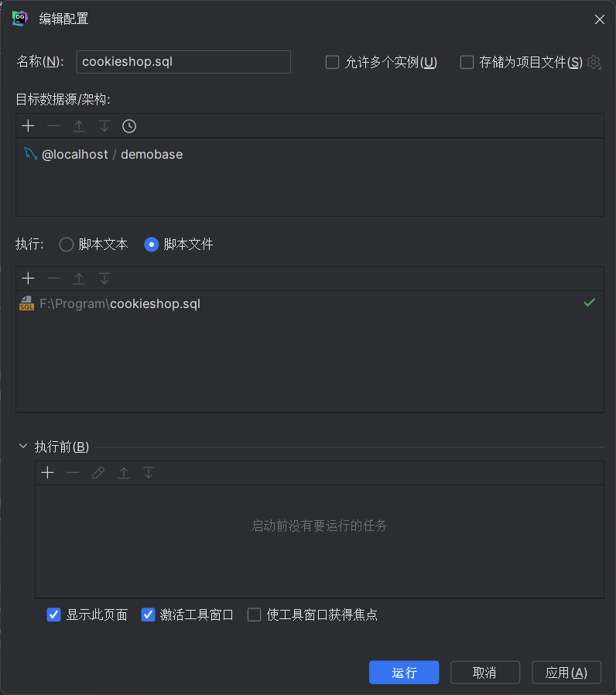
Task: Disable 激活工具窗口 checkbox
Action: [148, 615]
